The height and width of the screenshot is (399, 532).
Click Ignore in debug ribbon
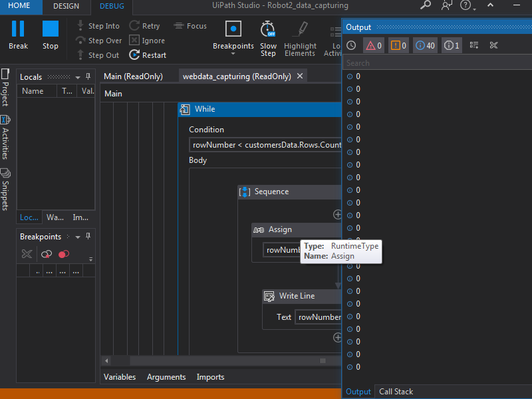pos(147,41)
